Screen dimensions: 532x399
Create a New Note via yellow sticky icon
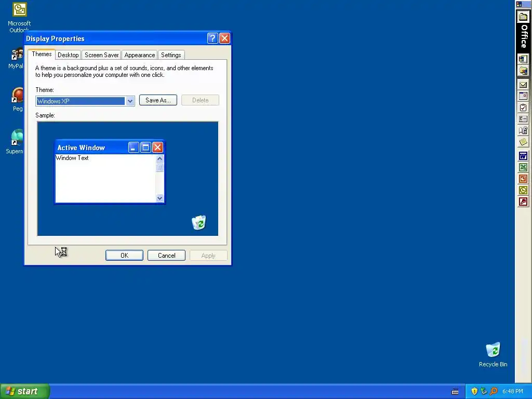523,142
